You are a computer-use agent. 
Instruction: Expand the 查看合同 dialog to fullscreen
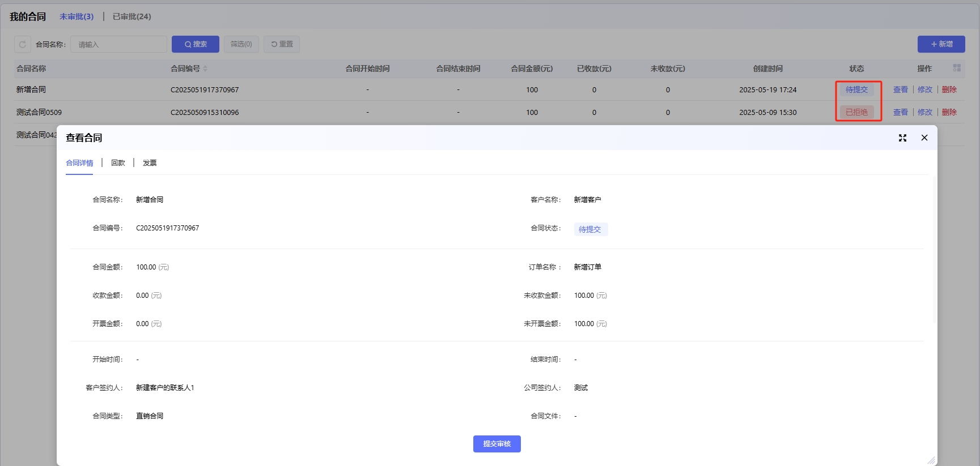(x=902, y=138)
